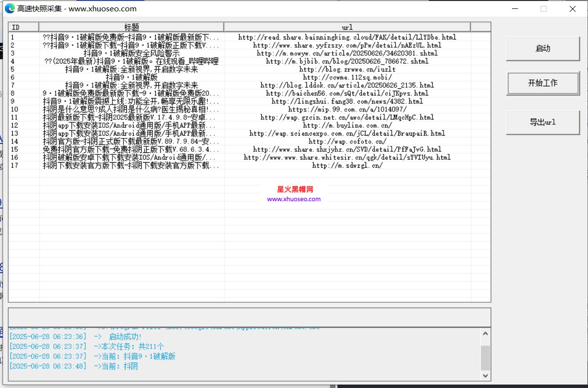Click the title 抖音9·1破解版震撼上线
588x388 pixels.
(x=131, y=102)
